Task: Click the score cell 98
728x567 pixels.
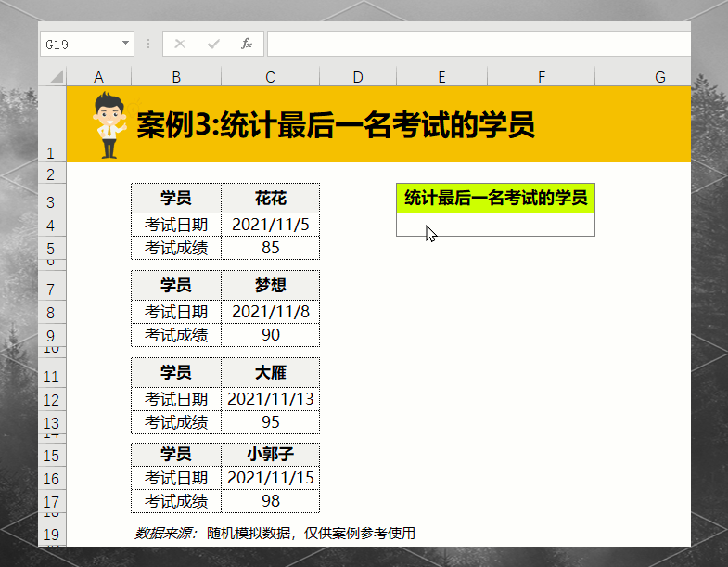Action: 270,501
